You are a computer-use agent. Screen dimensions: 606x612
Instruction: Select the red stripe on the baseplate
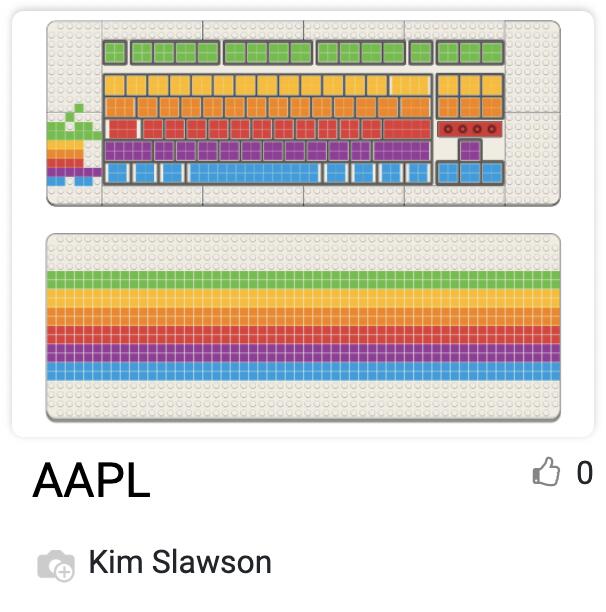pyautogui.click(x=303, y=335)
